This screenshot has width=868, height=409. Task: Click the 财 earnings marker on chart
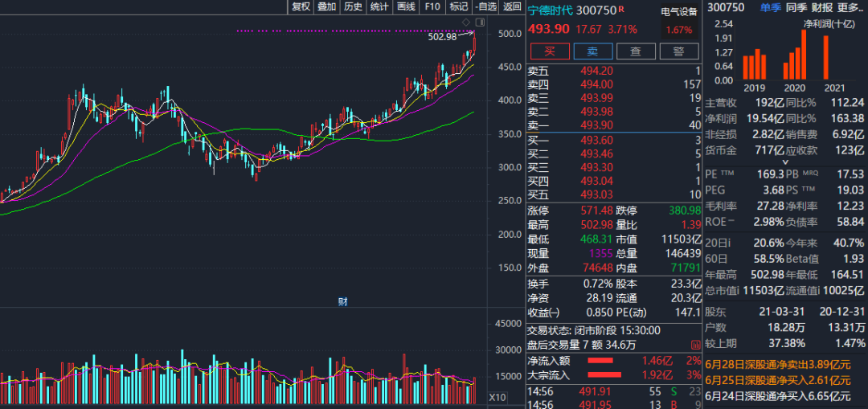point(342,301)
